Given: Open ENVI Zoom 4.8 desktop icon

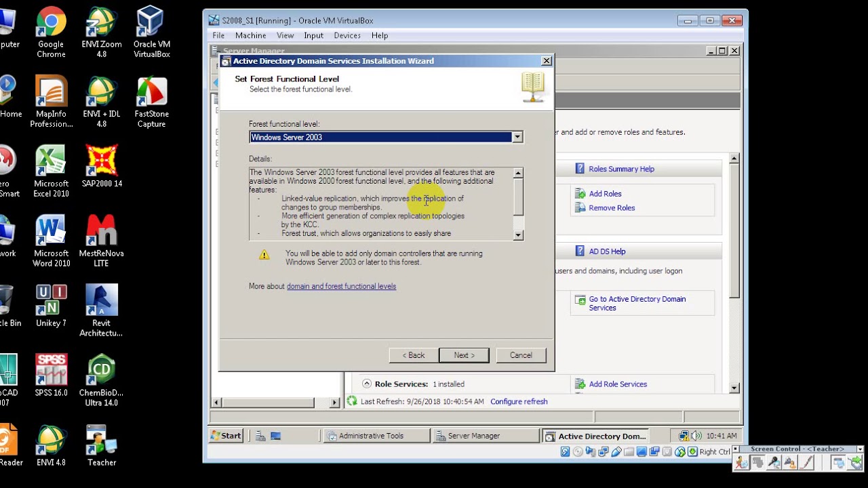Looking at the screenshot, I should [x=101, y=33].
